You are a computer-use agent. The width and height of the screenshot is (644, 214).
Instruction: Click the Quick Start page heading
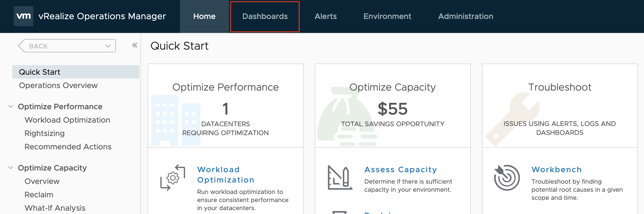click(179, 46)
